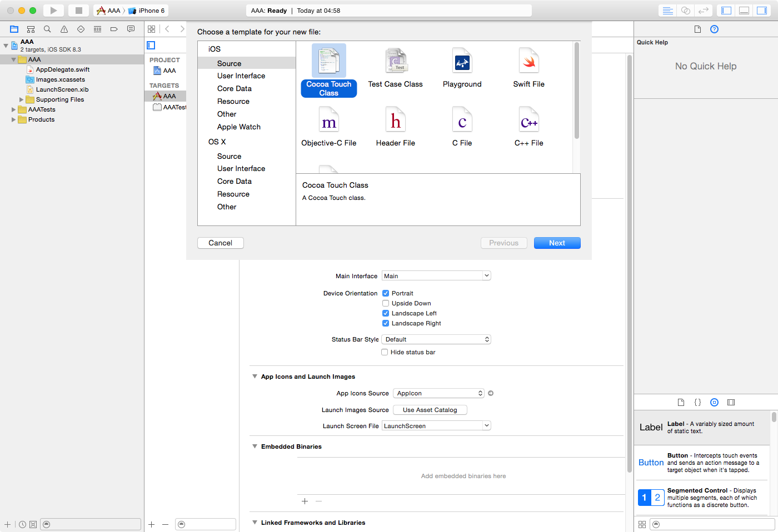778x532 pixels.
Task: Expand the AAATests group
Action: tap(14, 109)
